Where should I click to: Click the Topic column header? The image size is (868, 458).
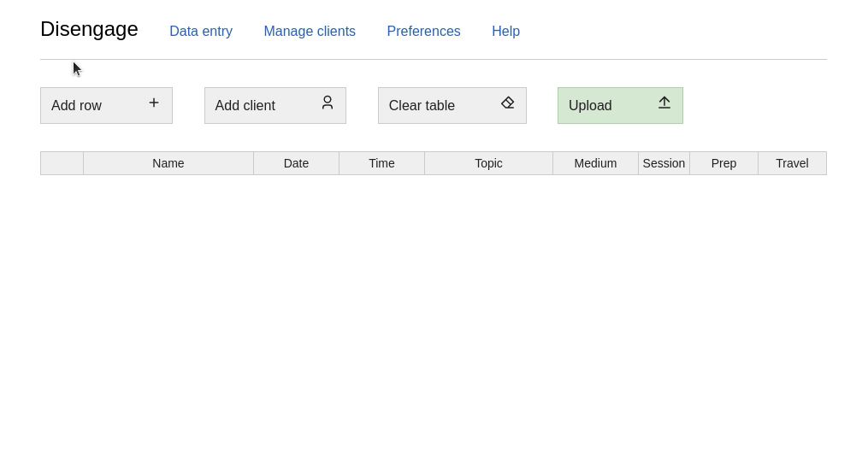click(488, 163)
